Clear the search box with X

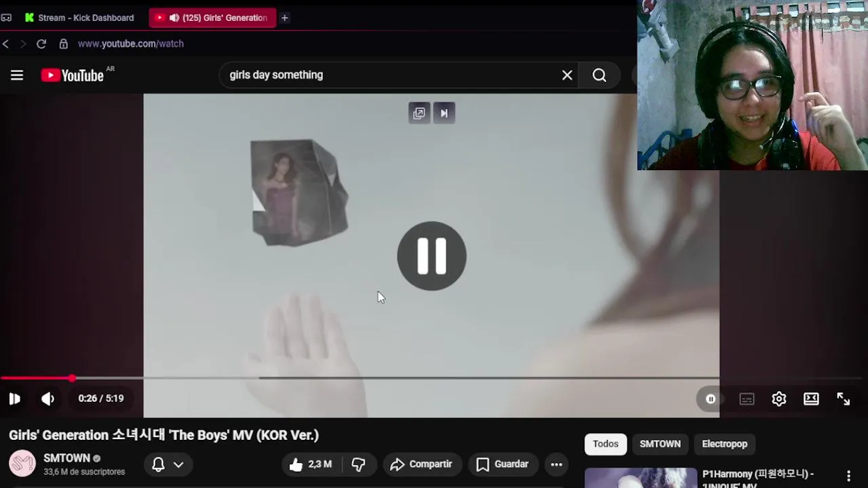(567, 75)
